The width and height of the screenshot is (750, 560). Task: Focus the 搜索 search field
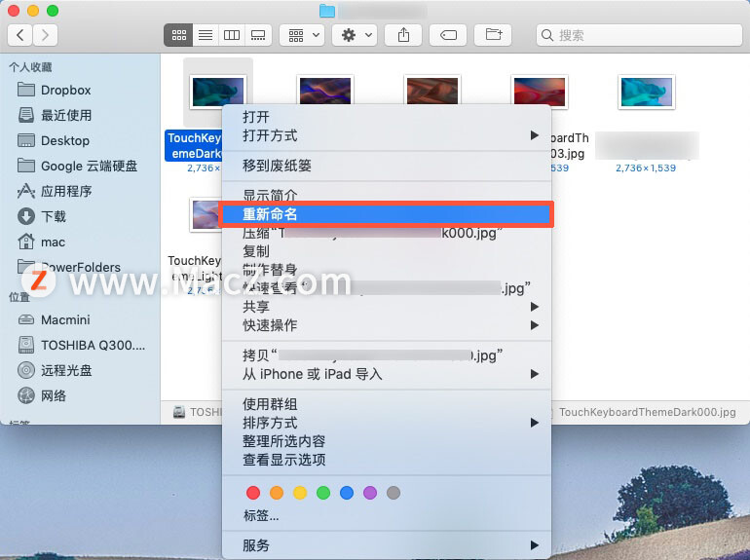pyautogui.click(x=639, y=35)
